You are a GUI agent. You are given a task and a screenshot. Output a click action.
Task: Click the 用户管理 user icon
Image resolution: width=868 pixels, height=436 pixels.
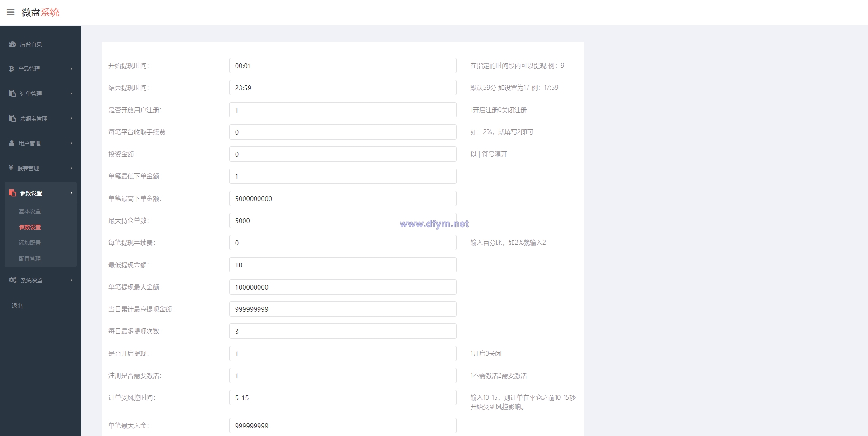pos(12,143)
